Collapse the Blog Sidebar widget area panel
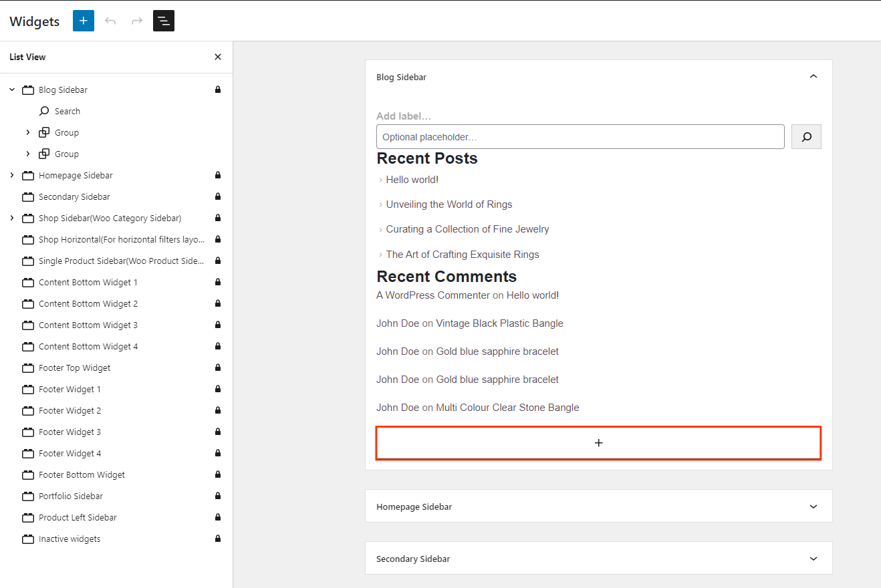Image resolution: width=881 pixels, height=588 pixels. [813, 77]
